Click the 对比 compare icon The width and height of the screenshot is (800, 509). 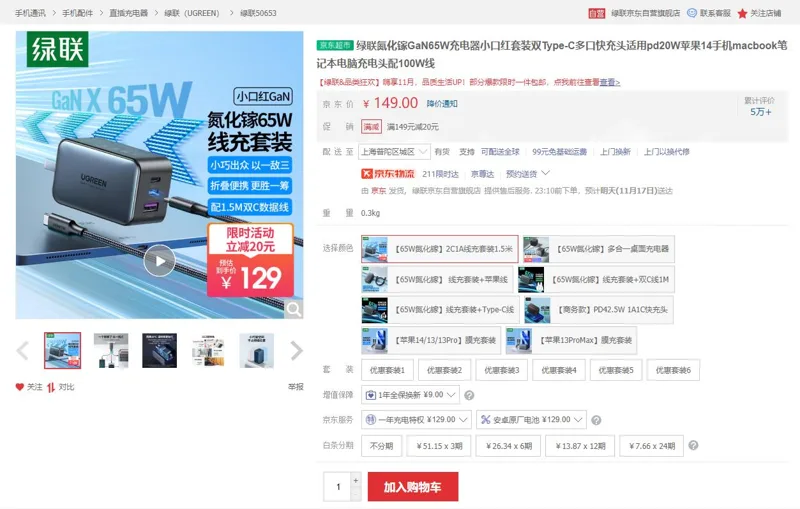click(51, 388)
